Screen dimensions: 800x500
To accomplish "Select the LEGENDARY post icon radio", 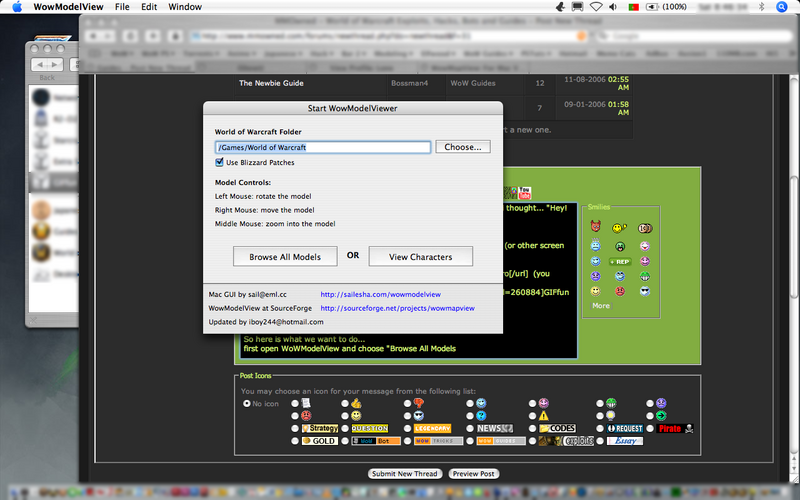I will [x=407, y=429].
